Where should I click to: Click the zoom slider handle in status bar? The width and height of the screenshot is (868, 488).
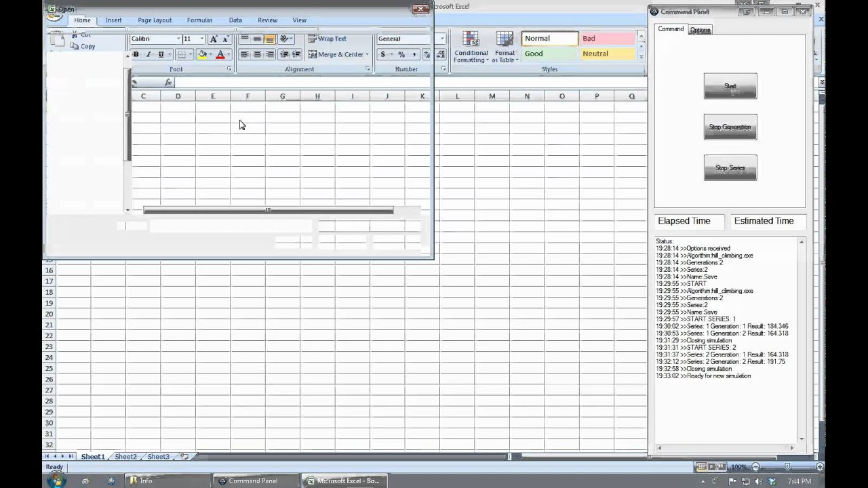[787, 467]
